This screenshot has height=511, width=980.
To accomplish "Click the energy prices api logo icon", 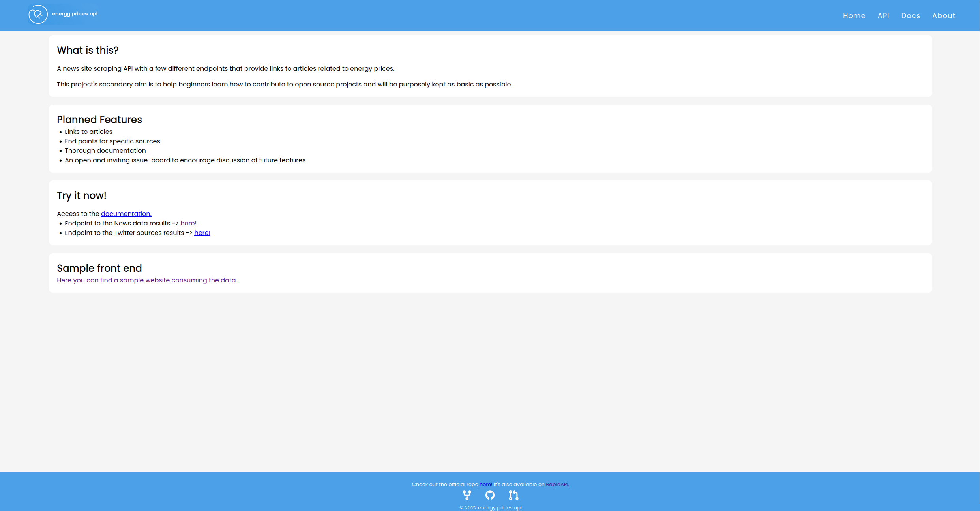I will pyautogui.click(x=38, y=14).
